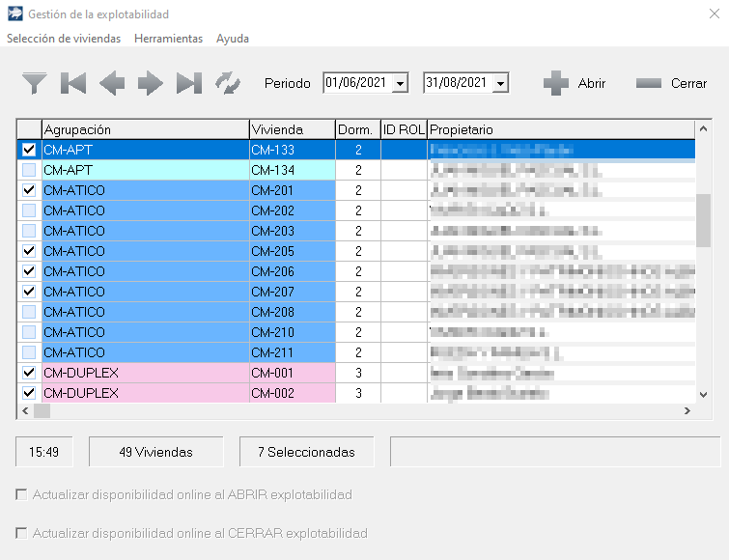Select the CM-201 vivienda cell
This screenshot has height=560, width=729.
(x=293, y=190)
